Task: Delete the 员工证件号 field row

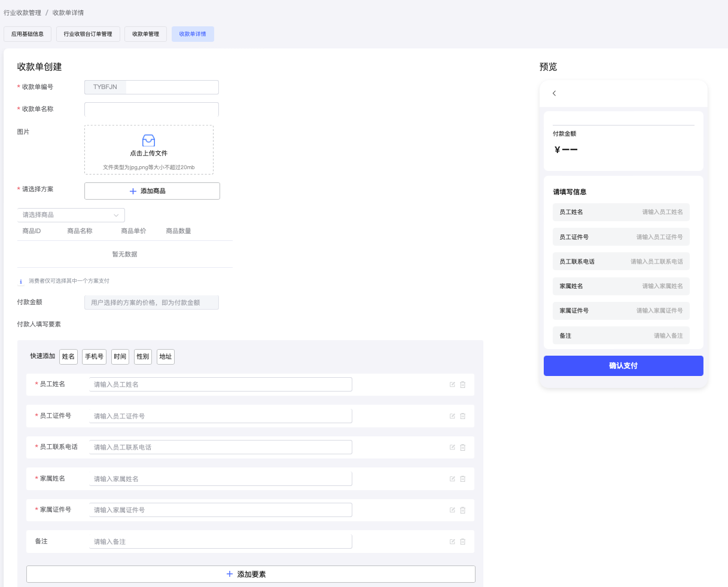Action: tap(462, 416)
